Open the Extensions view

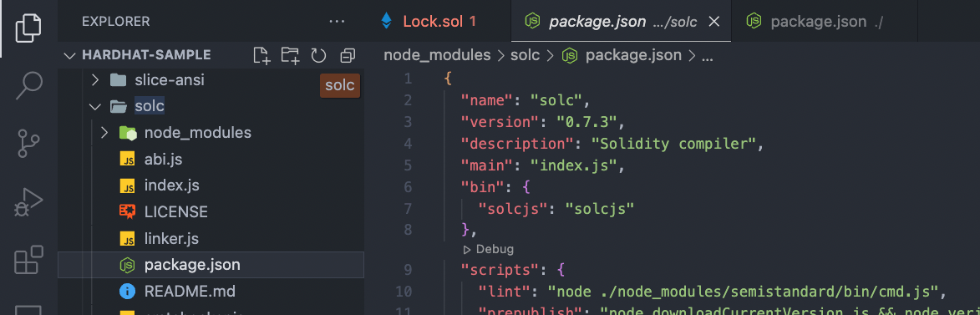tap(28, 259)
